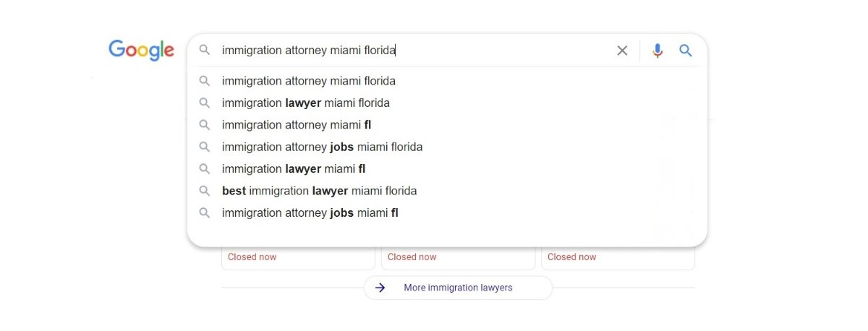Select "best immigration lawyer miami florida" suggestion

point(319,191)
